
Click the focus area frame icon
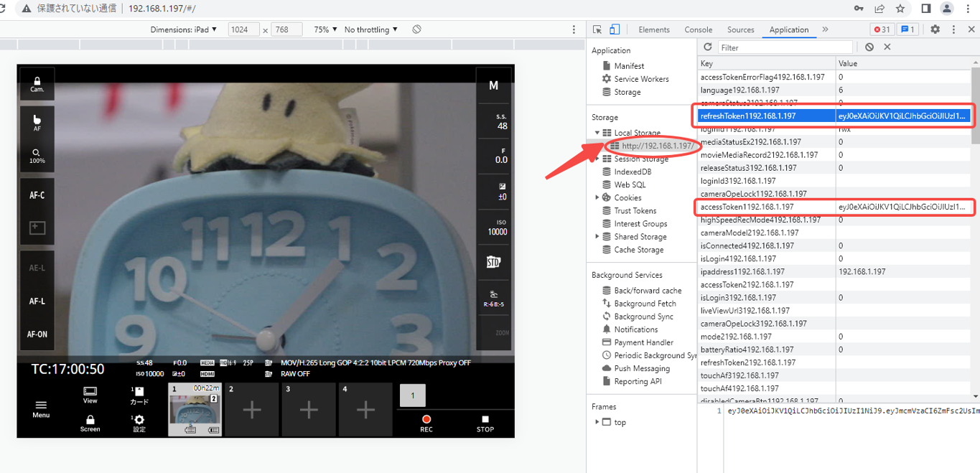(37, 228)
